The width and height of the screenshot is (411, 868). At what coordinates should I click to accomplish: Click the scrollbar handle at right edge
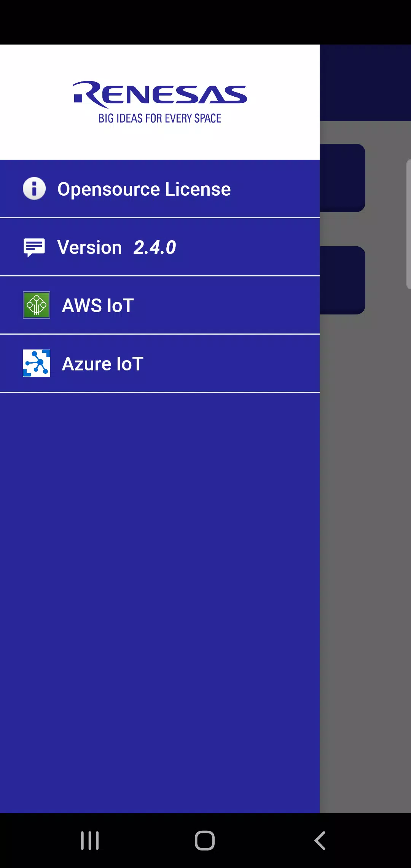click(409, 225)
